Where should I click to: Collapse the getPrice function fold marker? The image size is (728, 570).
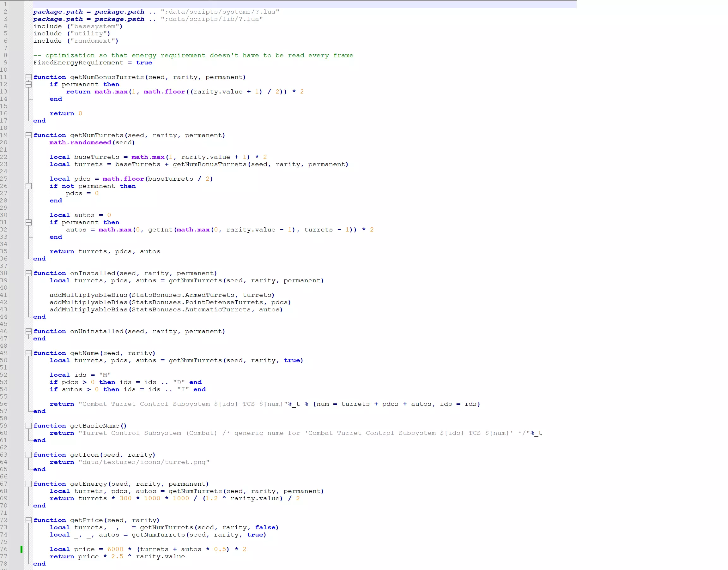pos(29,520)
